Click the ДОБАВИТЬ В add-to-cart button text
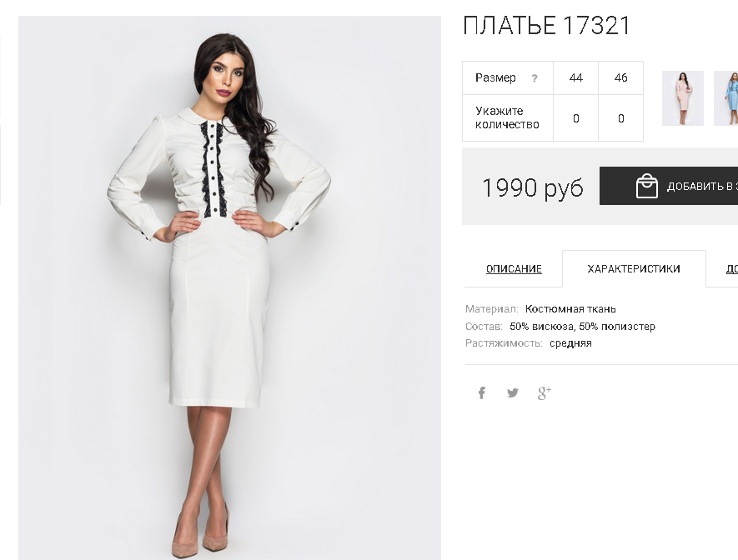This screenshot has width=738, height=560. coord(702,186)
